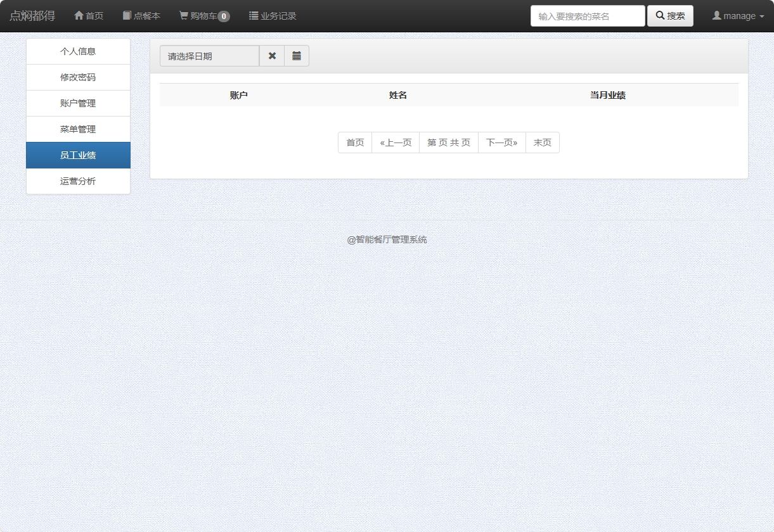Open the shopping cart 购物车 icon

(x=183, y=15)
